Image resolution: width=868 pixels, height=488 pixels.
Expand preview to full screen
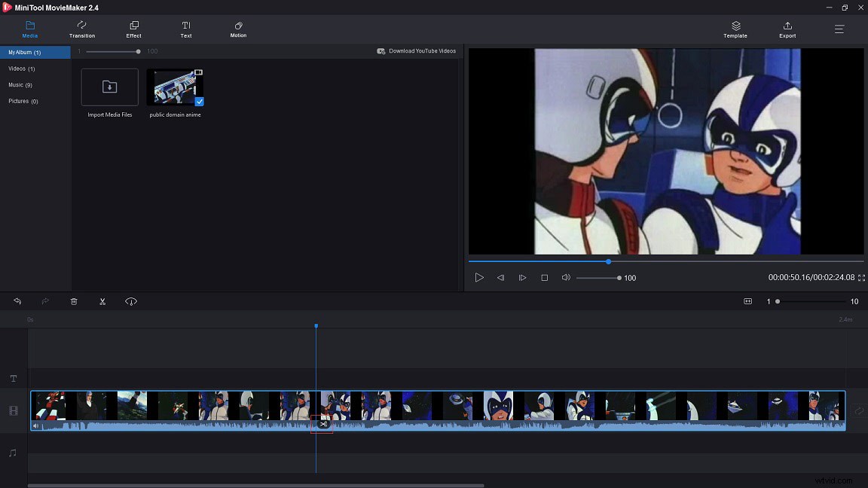[861, 277]
